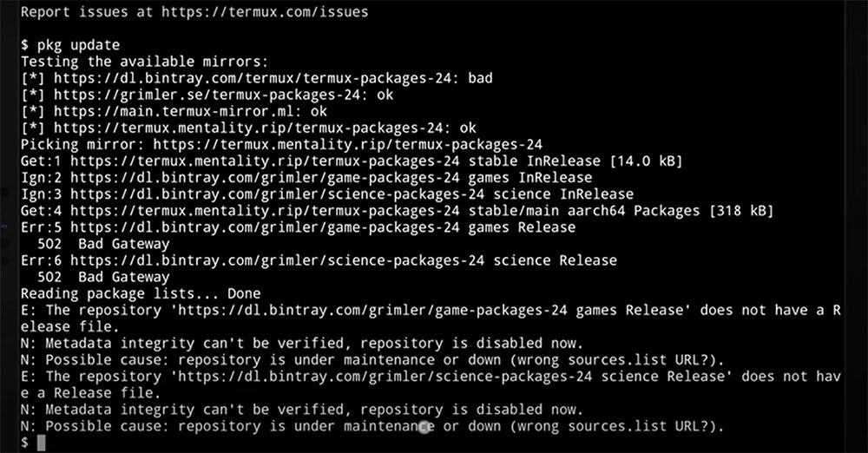Click the second '502 Bad Gateway' message
The height and width of the screenshot is (453, 868).
click(103, 278)
